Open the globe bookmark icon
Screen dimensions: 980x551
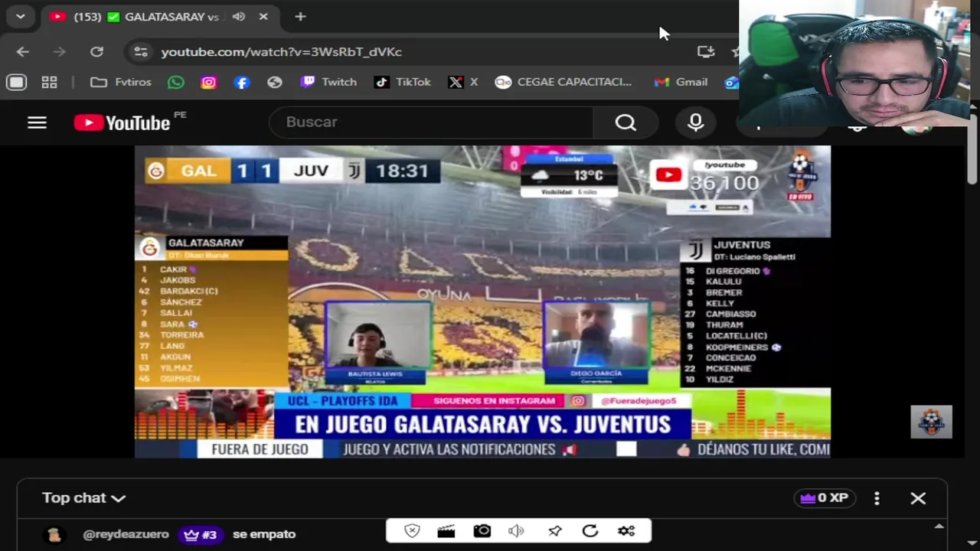[275, 82]
